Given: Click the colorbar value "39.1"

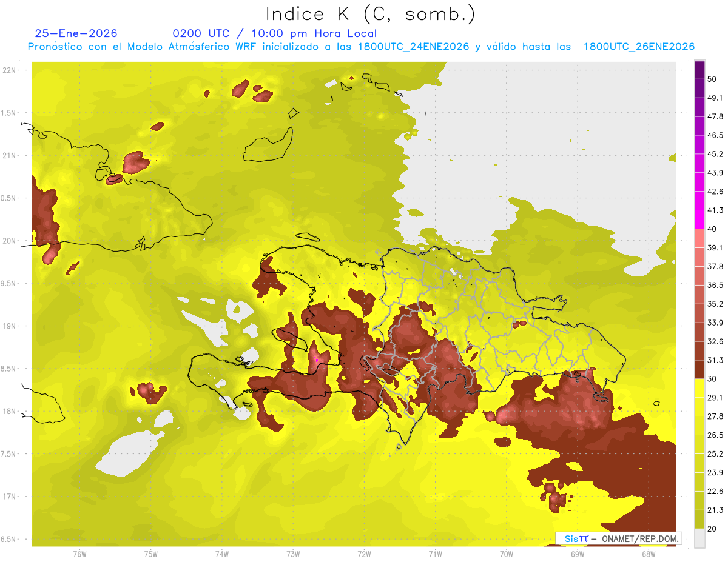Looking at the screenshot, I should [x=715, y=247].
